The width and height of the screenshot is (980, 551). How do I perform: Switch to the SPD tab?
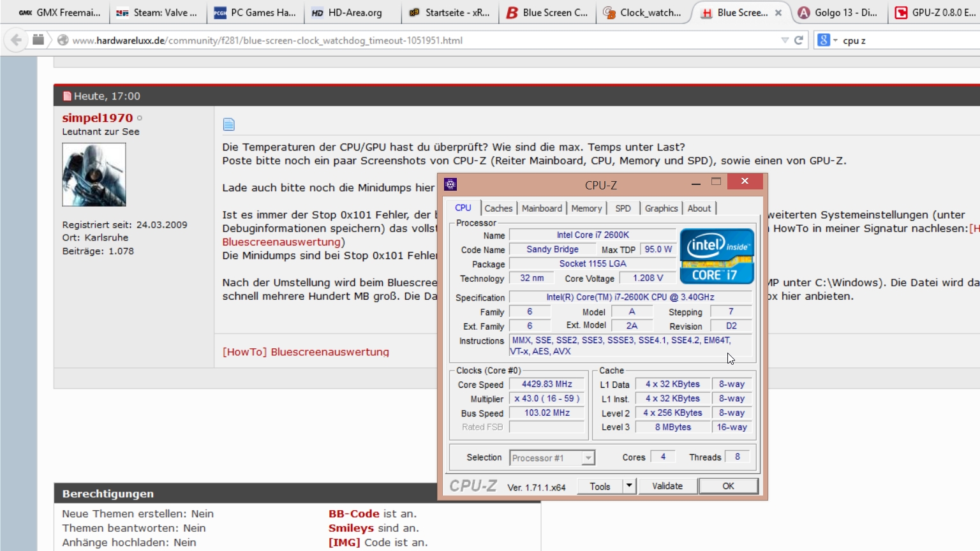[x=623, y=209]
